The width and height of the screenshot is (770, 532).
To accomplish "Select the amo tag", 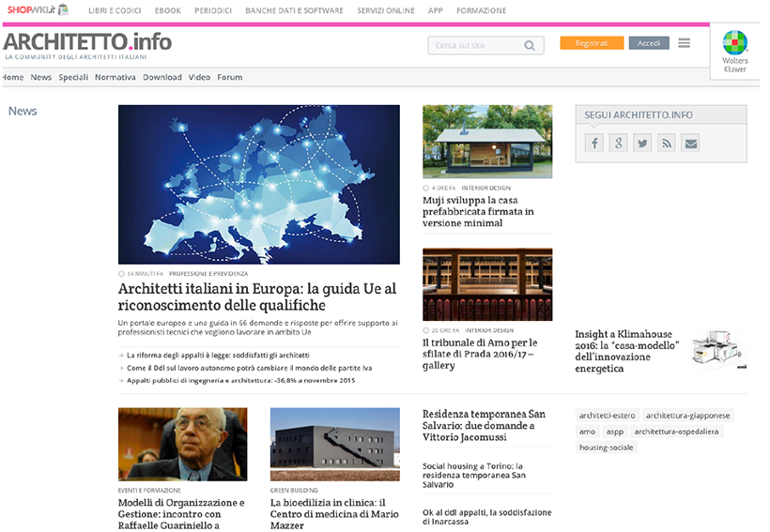I will tap(587, 432).
